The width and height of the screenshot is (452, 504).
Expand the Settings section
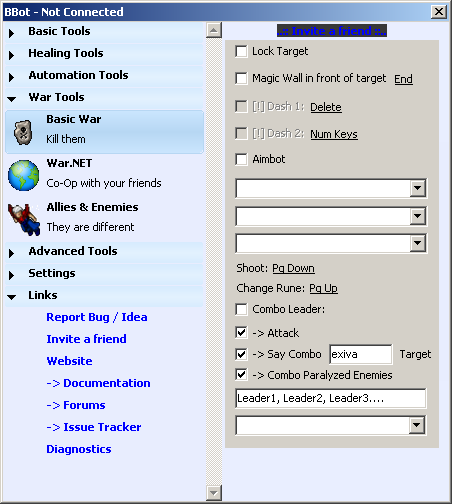12,275
